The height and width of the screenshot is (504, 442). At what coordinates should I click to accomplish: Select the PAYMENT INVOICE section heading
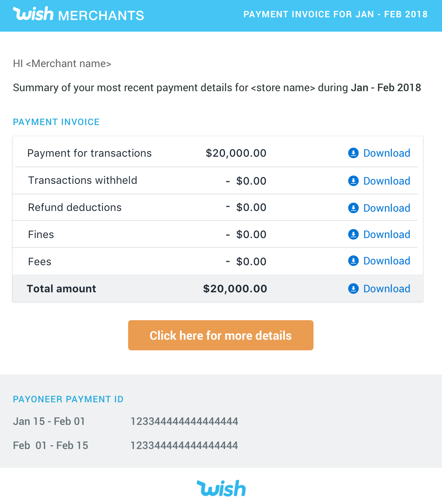click(x=56, y=122)
